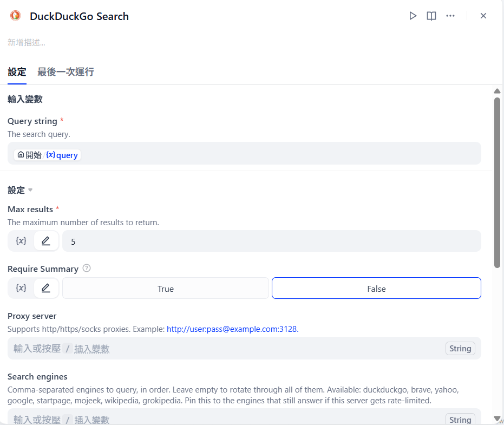Set Require Summary to True

166,289
